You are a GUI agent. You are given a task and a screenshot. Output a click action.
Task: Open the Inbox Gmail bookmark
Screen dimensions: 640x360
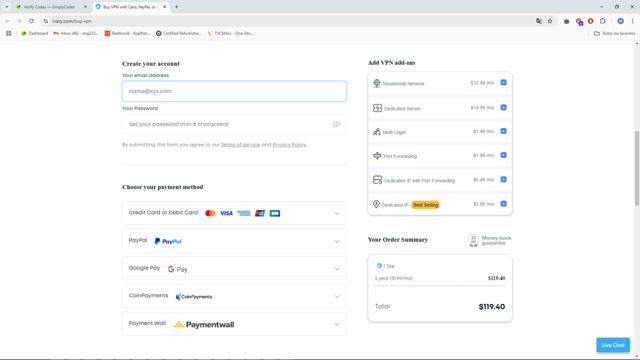tap(76, 33)
